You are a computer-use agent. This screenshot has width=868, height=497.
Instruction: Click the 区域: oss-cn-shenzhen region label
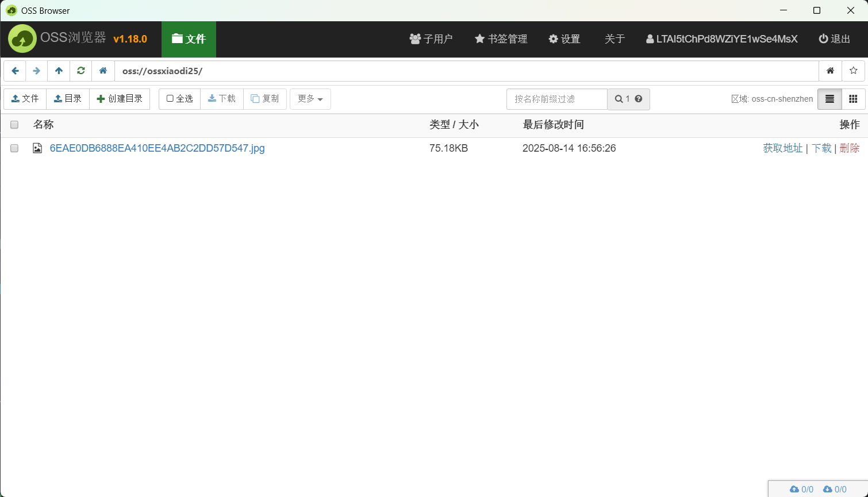tap(772, 99)
